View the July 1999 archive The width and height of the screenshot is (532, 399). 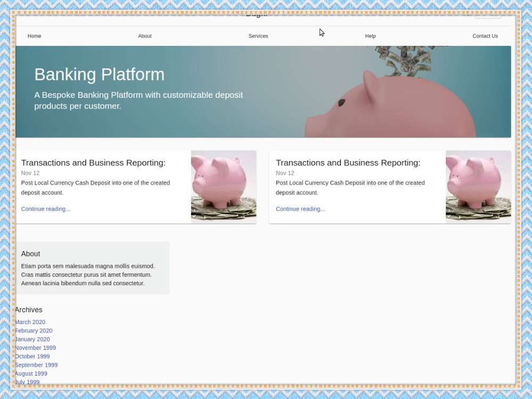(x=27, y=382)
